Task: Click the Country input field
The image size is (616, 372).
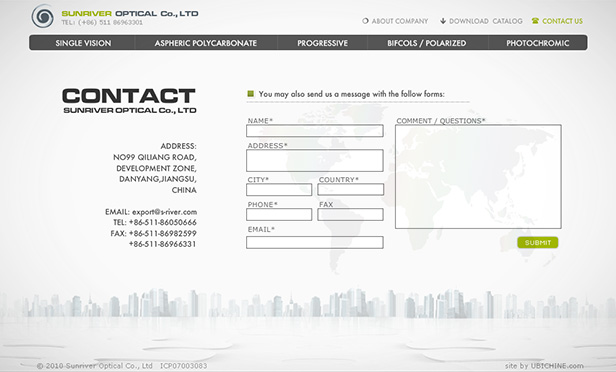Action: 350,189
